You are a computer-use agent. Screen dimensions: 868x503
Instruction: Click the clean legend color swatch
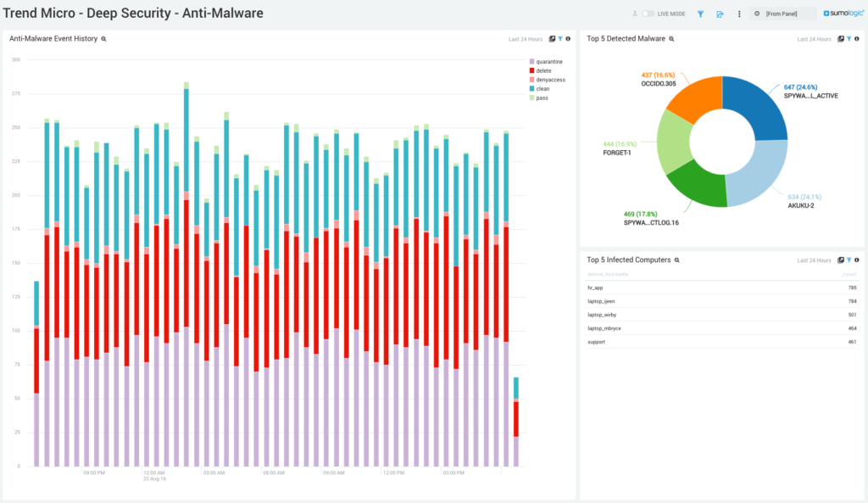coord(532,88)
